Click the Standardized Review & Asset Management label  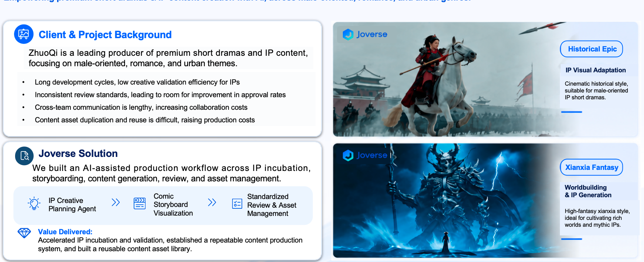(272, 205)
